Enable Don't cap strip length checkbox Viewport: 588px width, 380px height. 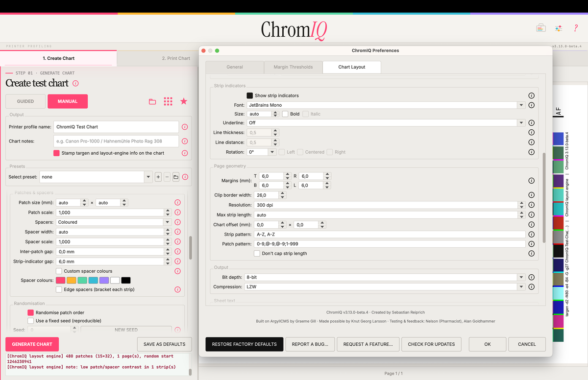coord(257,254)
